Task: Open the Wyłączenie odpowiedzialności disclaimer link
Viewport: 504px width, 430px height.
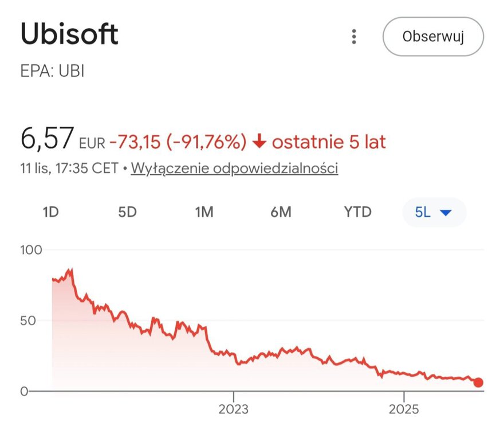Action: 234,169
